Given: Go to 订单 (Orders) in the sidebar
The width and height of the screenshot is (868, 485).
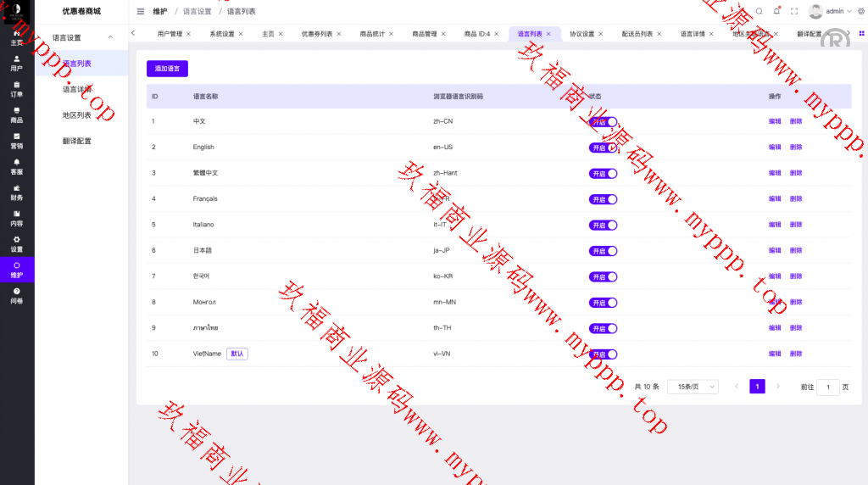Looking at the screenshot, I should click(16, 89).
